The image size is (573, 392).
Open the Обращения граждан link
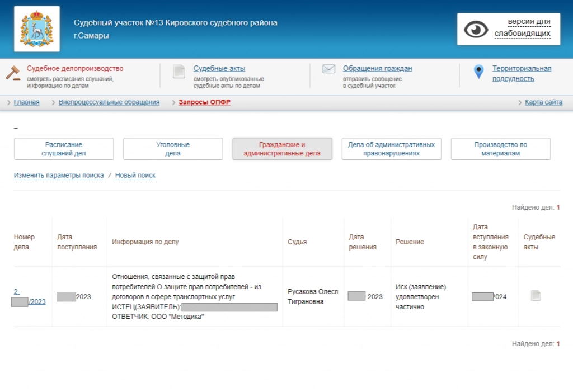[377, 68]
